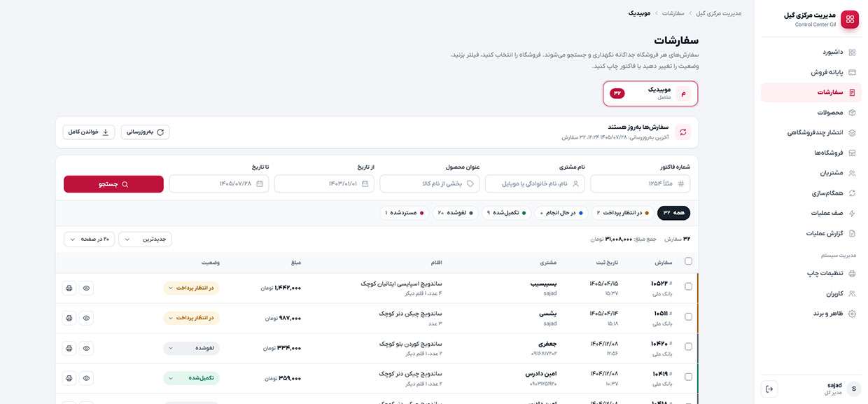
Task: Open تنظیمات چاپ print settings
Action: pos(811,274)
